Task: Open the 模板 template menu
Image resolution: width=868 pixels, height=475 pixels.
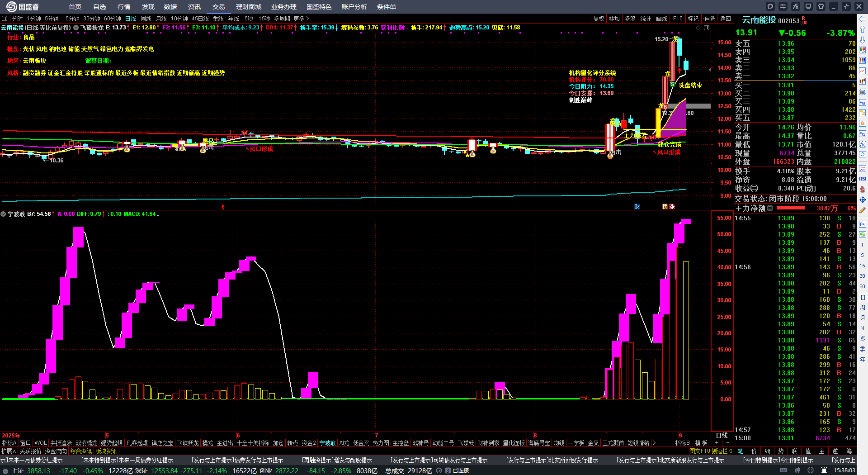Action: 702,443
